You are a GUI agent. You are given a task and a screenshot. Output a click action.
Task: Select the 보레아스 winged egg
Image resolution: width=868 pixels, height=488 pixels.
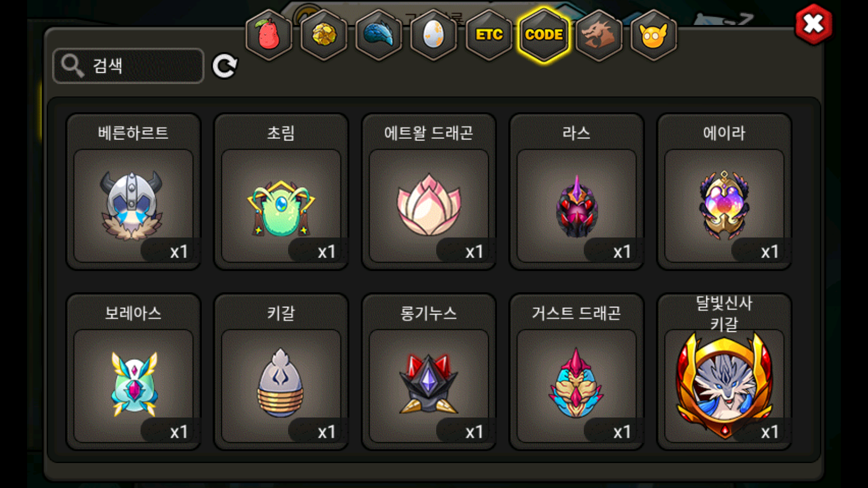133,371
